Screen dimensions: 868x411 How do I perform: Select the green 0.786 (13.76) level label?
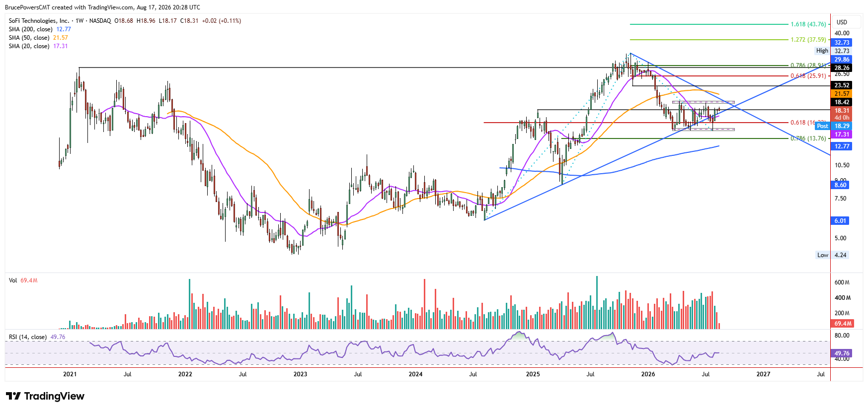point(808,138)
